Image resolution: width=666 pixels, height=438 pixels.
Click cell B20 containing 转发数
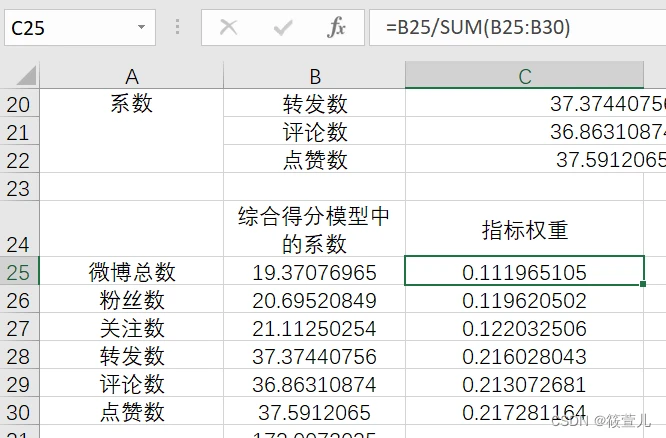315,103
